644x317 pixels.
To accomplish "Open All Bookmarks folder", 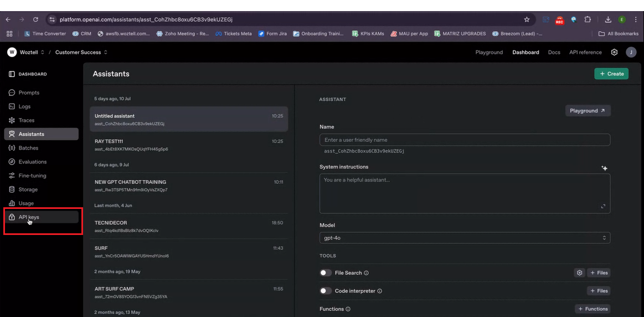I will click(619, 34).
